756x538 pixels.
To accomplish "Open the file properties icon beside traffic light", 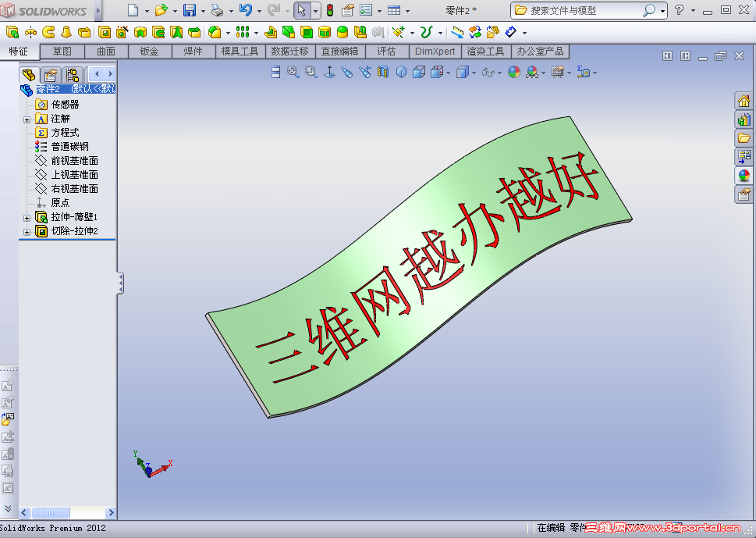I will (x=348, y=10).
